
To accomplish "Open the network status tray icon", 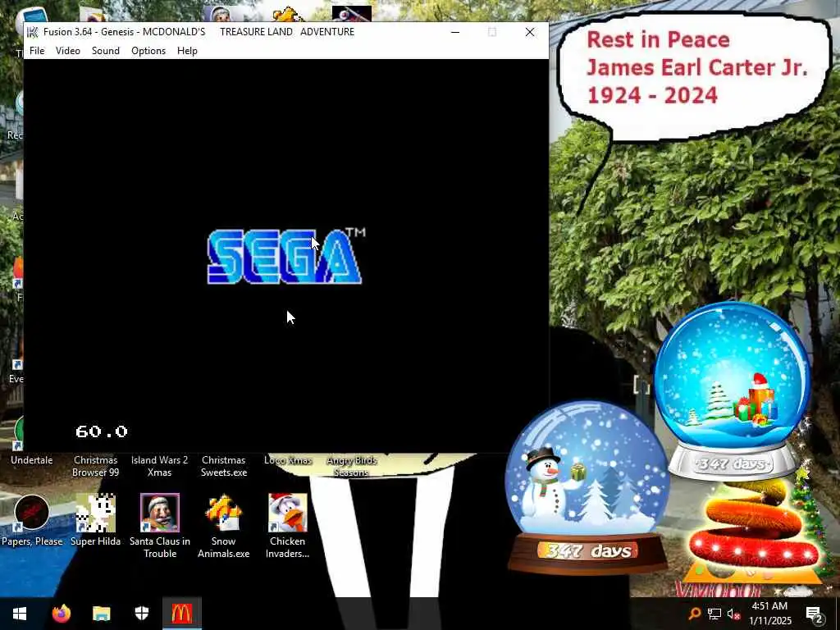I will coord(714,614).
